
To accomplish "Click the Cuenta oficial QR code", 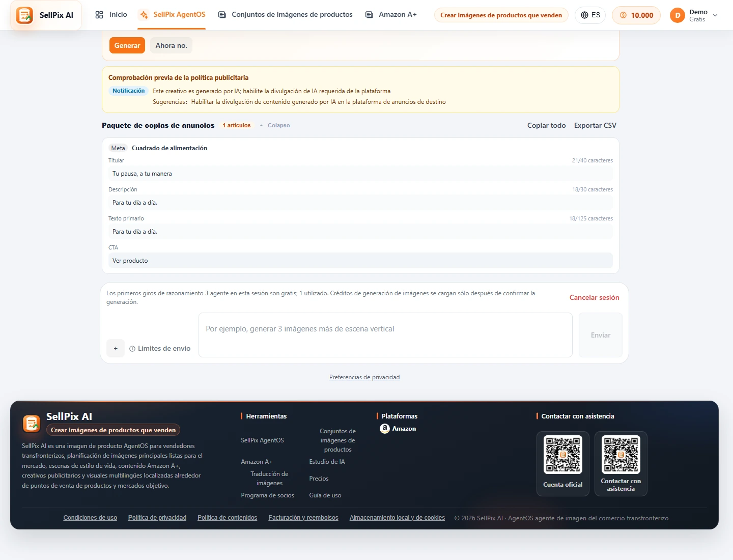I will (x=563, y=455).
